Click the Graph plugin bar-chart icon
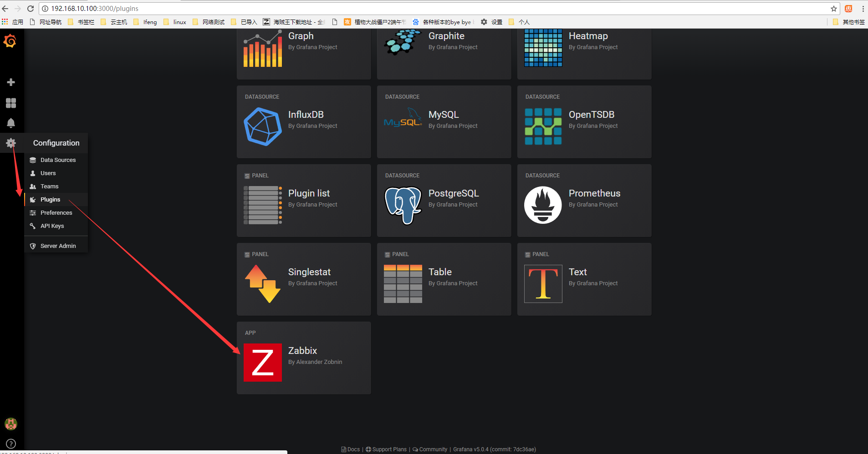This screenshot has width=868, height=454. point(263,48)
